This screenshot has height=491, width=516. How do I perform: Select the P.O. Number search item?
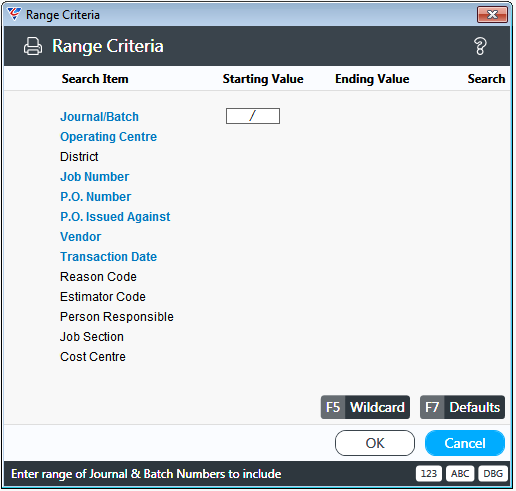point(95,197)
